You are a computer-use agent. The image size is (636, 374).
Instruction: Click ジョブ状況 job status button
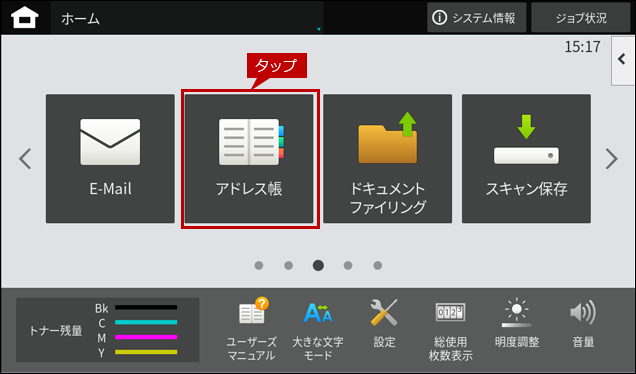click(581, 18)
